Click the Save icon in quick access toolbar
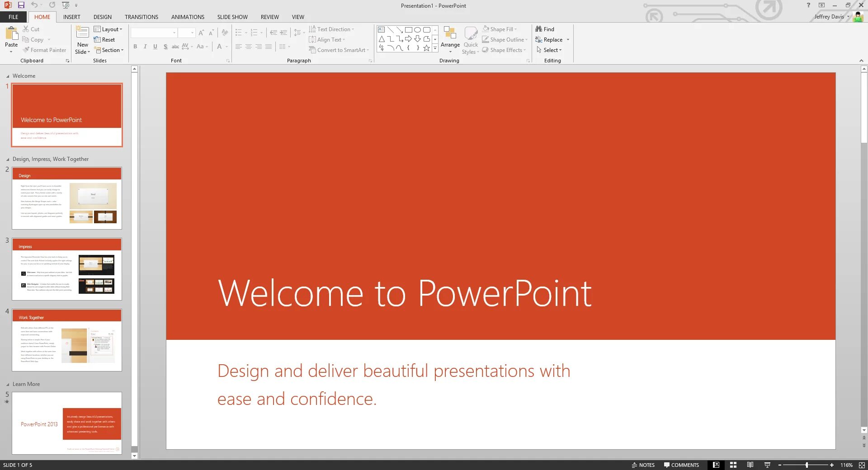This screenshot has height=470, width=868. tap(21, 5)
